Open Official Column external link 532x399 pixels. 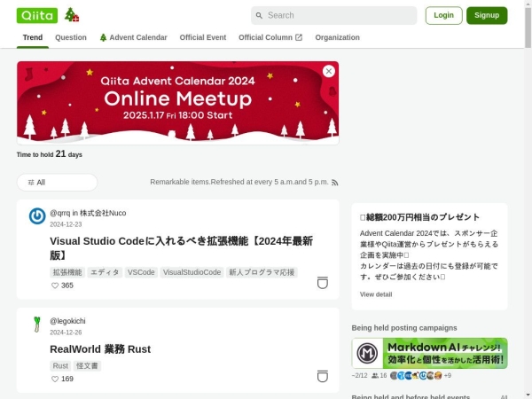(270, 37)
